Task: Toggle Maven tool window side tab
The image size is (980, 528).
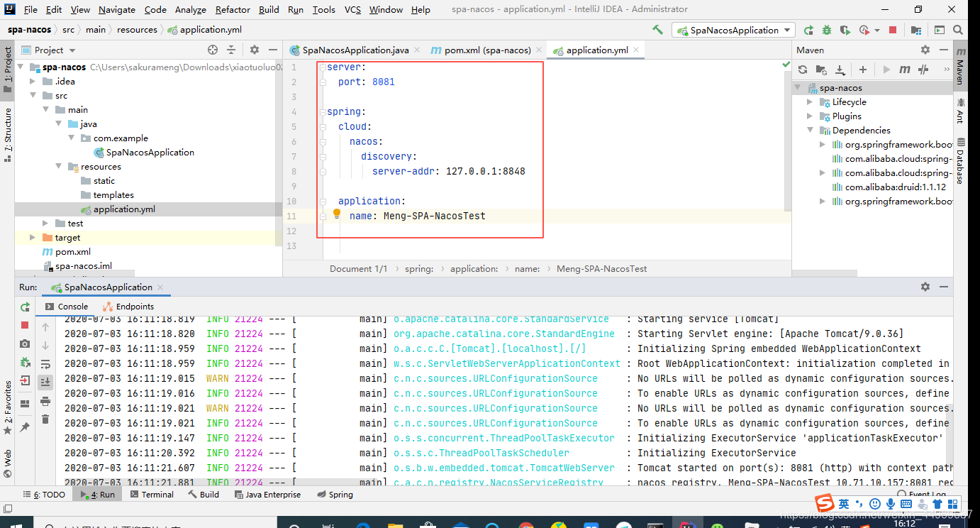Action: [x=959, y=66]
